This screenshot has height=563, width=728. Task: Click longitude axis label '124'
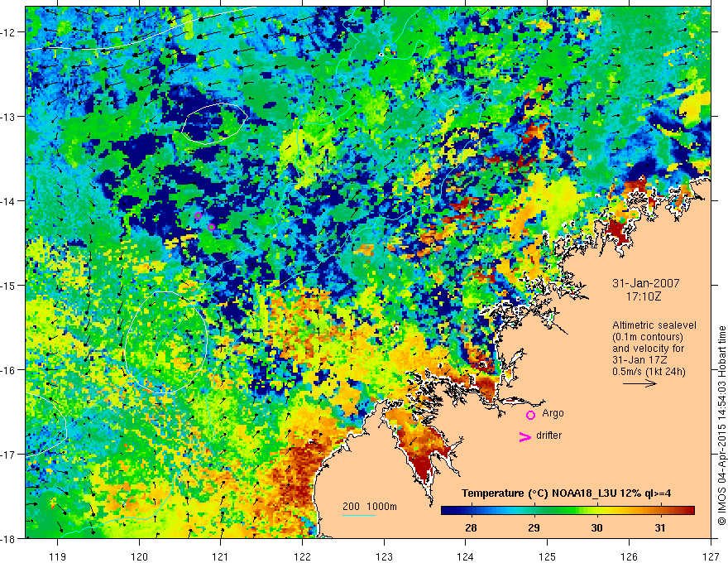point(466,556)
